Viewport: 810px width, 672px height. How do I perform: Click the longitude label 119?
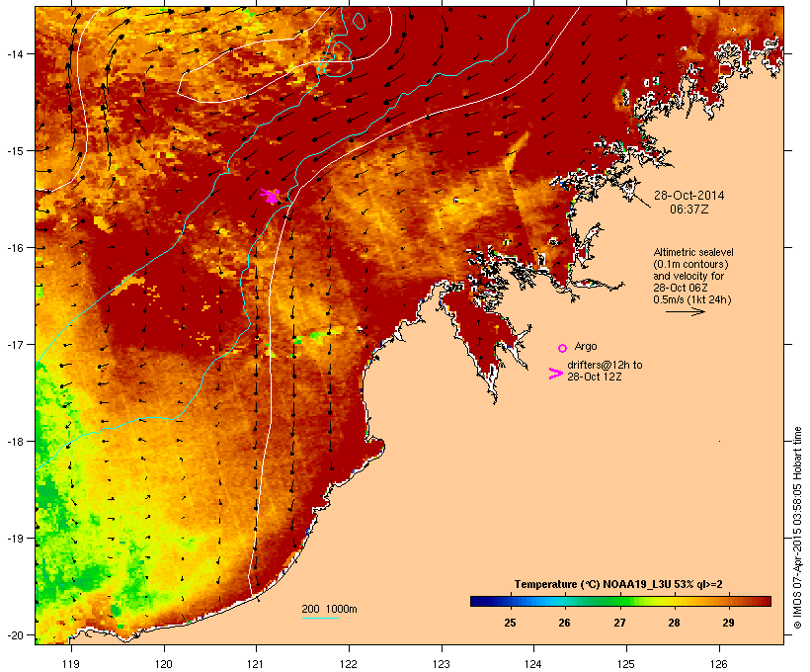pyautogui.click(x=71, y=664)
